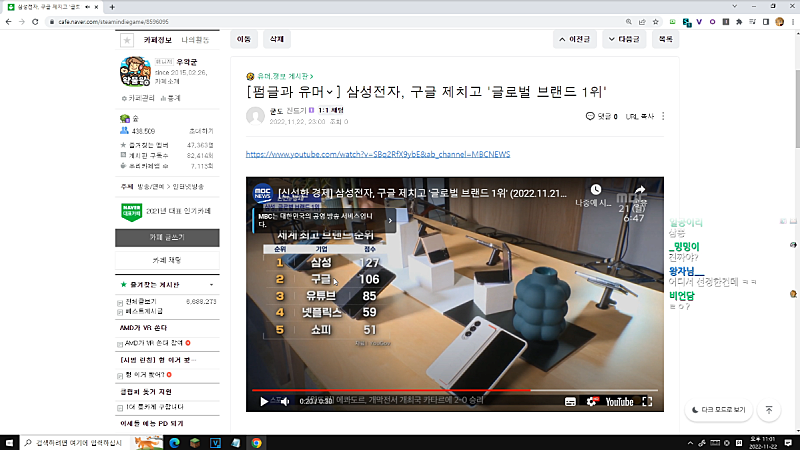800x450 pixels.
Task: Enable dark mode viewing (다크 모드로 보기)
Action: [x=717, y=409]
